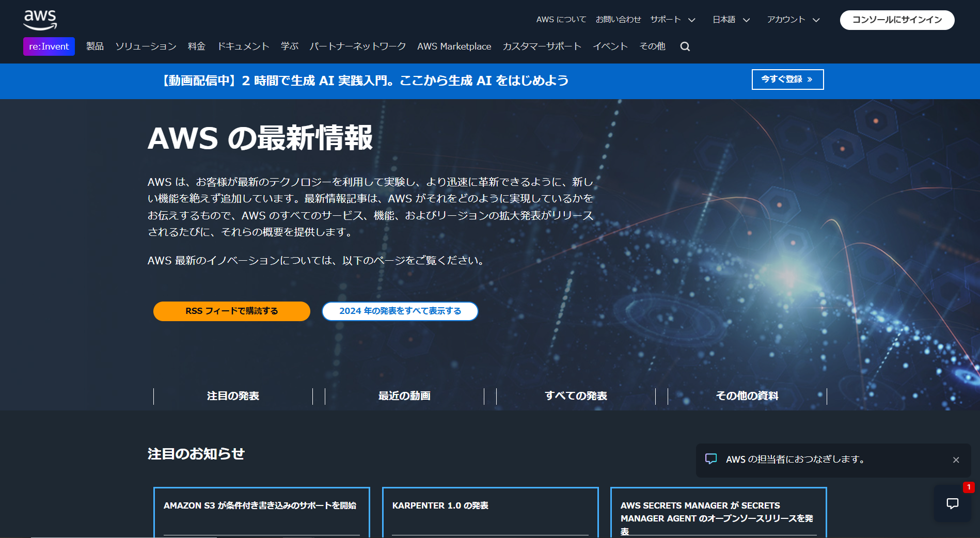Expand the アカウント dropdown
The width and height of the screenshot is (980, 538).
point(793,20)
